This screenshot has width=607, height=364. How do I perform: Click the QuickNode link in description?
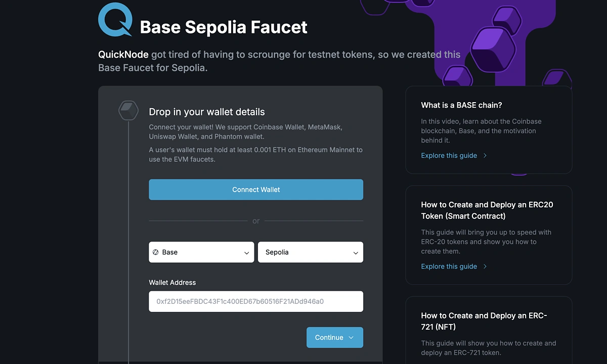[x=123, y=55]
